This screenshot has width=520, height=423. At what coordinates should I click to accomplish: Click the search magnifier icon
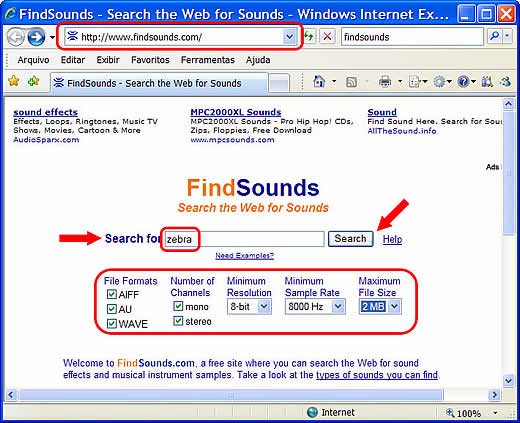point(495,36)
